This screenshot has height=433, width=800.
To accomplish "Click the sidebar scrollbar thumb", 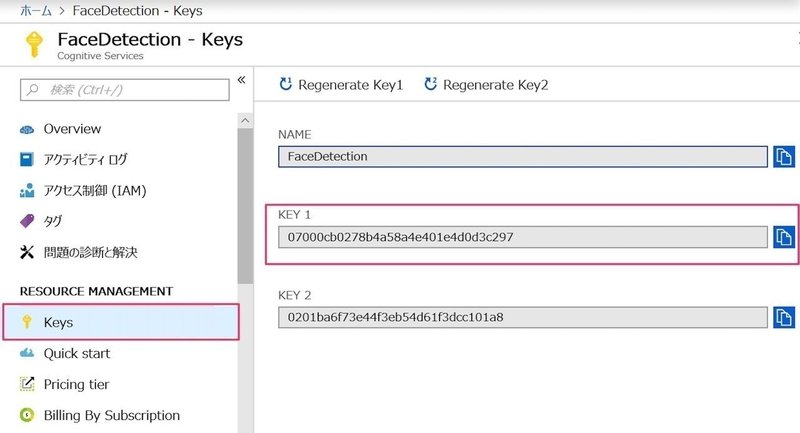I will coord(245,206).
